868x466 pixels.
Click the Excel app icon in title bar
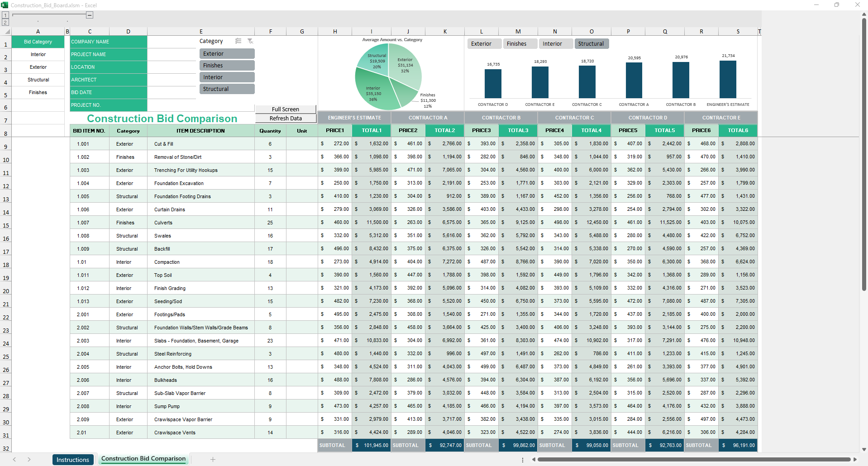(x=5, y=5)
